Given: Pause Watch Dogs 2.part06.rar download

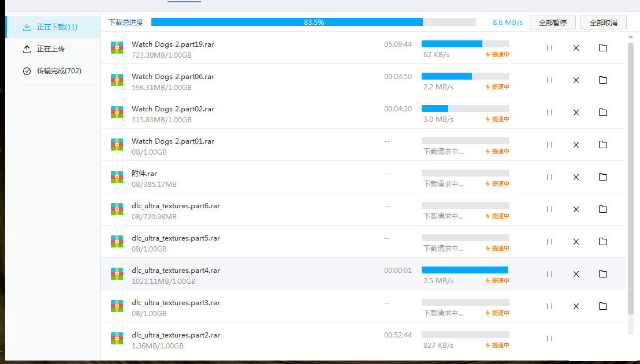Looking at the screenshot, I should click(x=550, y=80).
